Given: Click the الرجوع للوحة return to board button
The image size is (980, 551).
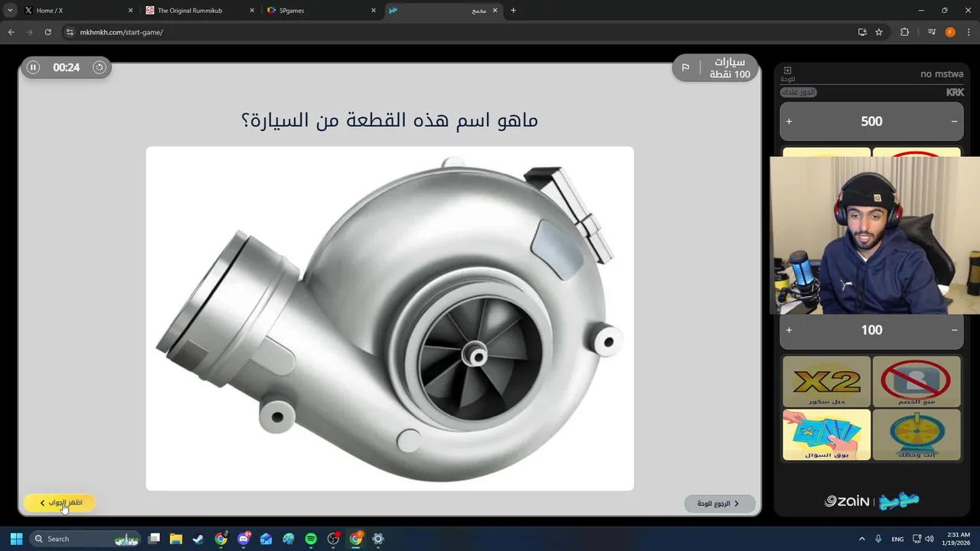Looking at the screenshot, I should [x=718, y=504].
